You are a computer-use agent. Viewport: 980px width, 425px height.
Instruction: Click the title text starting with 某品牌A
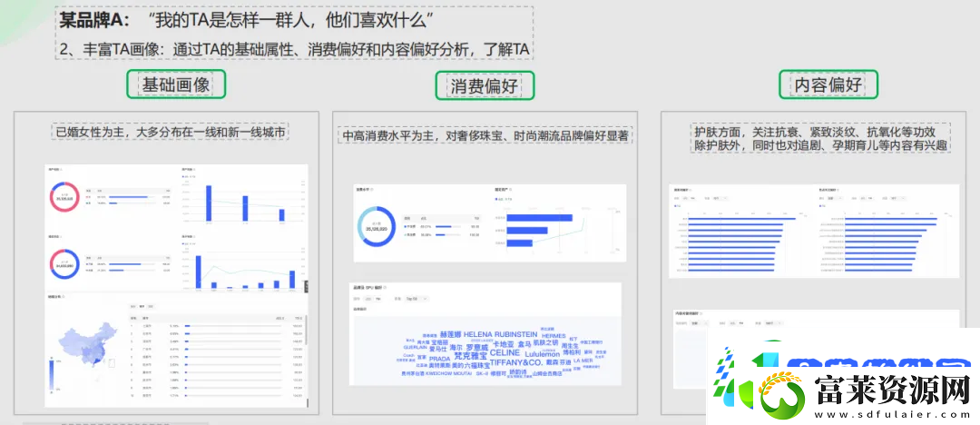246,21
